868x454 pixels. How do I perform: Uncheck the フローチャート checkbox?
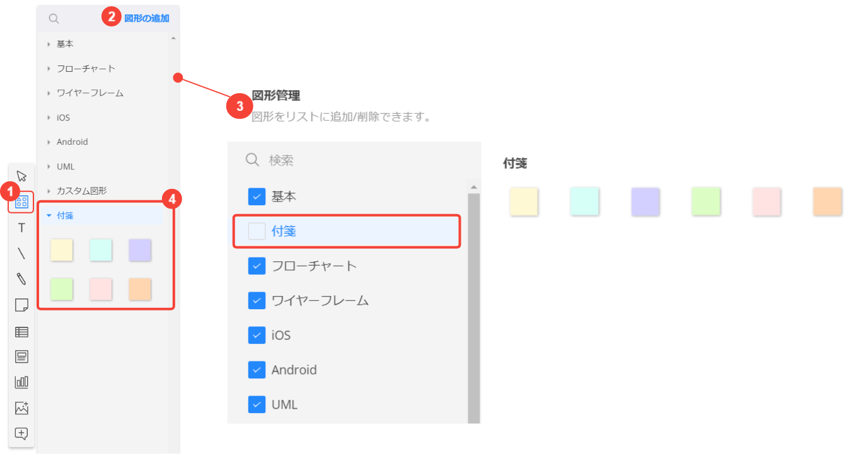coord(257,266)
